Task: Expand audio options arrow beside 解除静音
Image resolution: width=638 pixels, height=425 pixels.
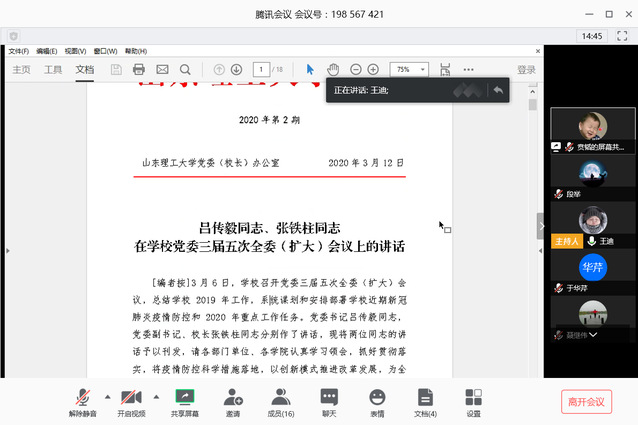Action: pos(107,396)
